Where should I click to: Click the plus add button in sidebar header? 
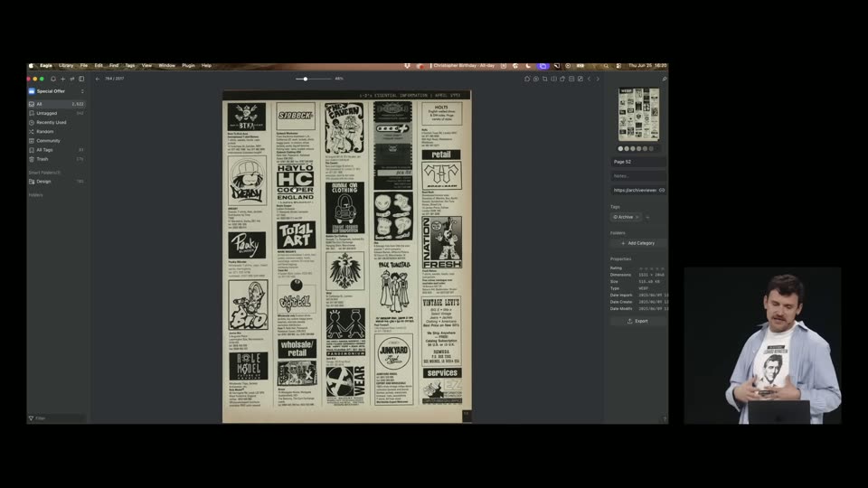(62, 79)
